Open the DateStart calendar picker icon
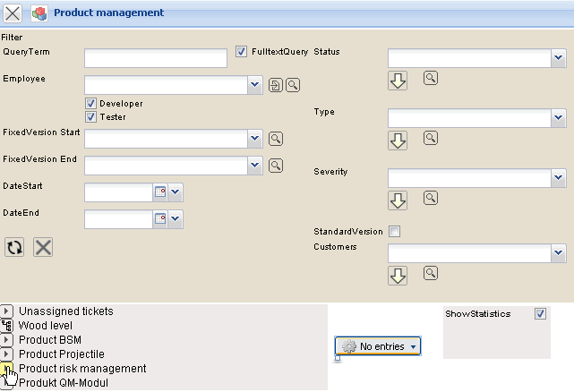Screen dimensions: 574x392 tap(160, 192)
